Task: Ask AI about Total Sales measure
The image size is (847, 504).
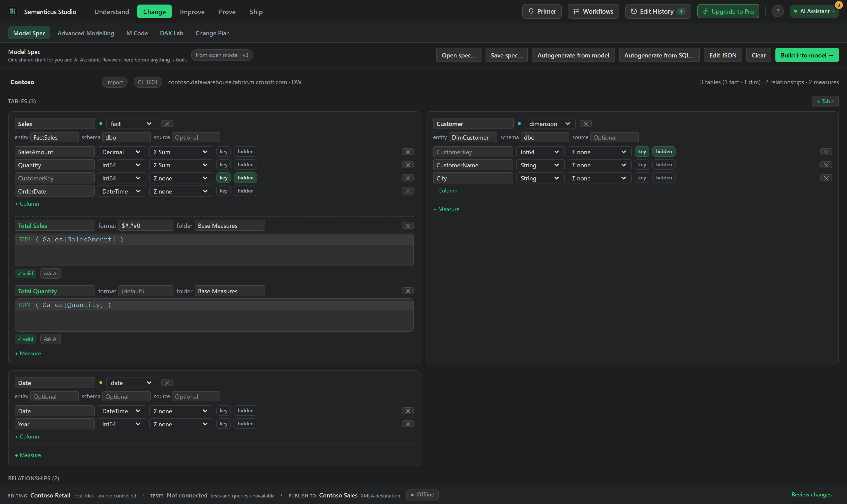Action: pos(51,273)
